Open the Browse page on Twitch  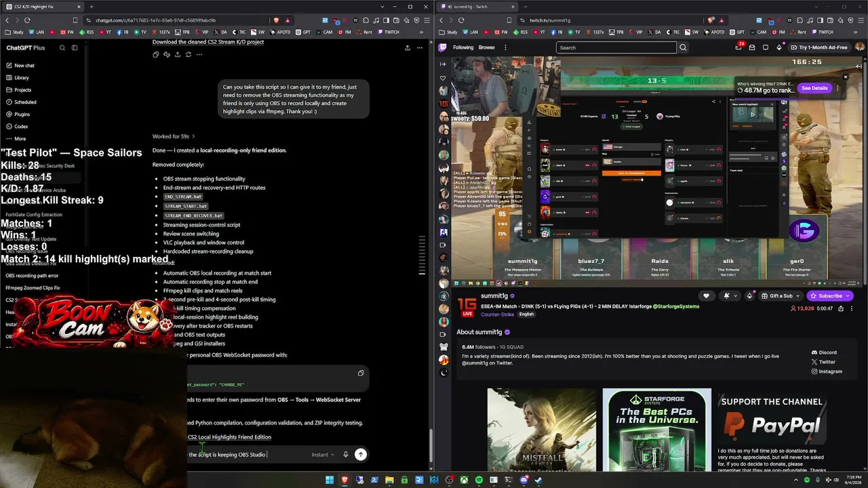click(x=487, y=47)
